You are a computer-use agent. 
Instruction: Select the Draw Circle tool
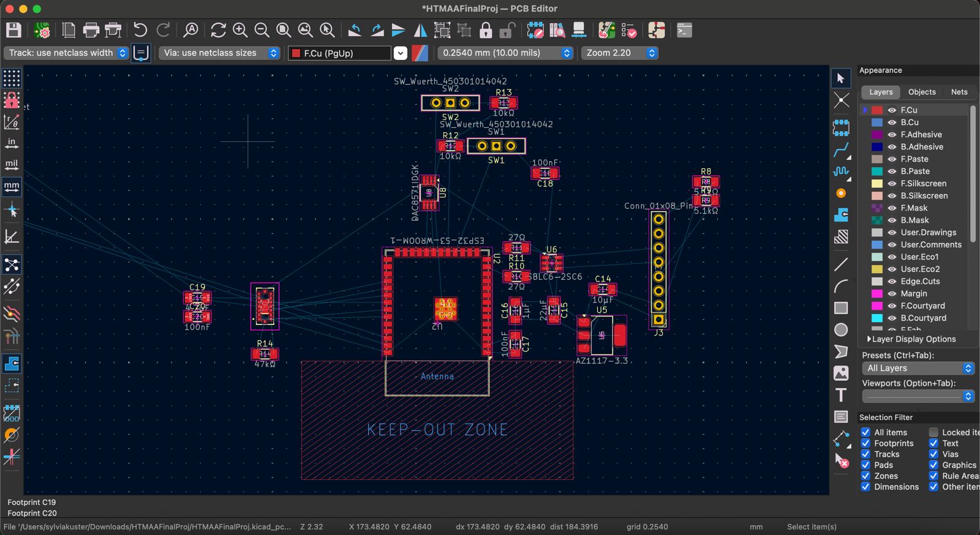(841, 330)
